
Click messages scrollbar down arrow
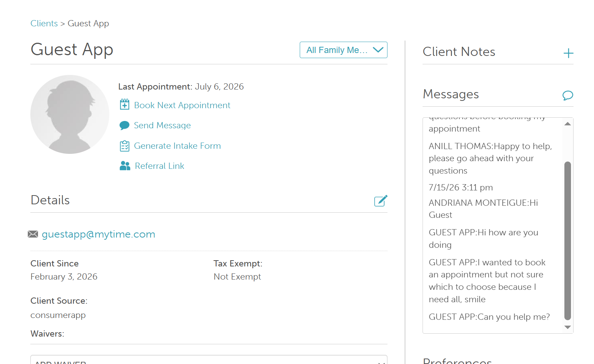pos(567,327)
